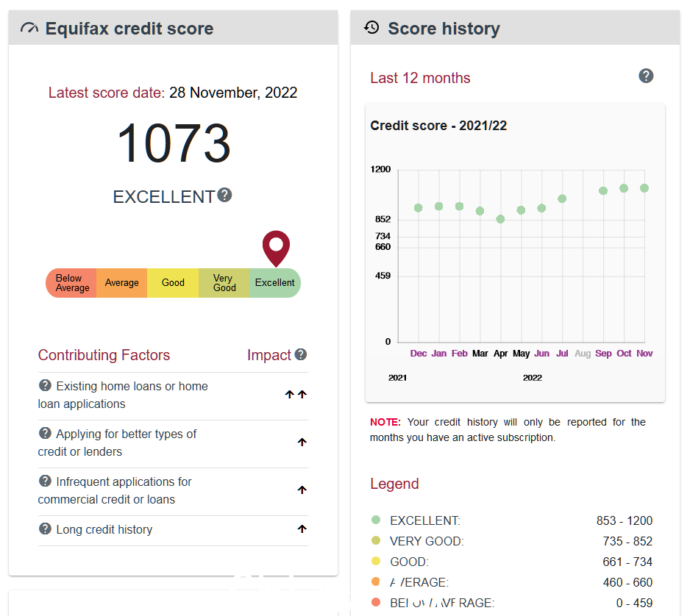Click the 661 - 734 range value
Image resolution: width=690 pixels, height=616 pixels.
tap(627, 562)
